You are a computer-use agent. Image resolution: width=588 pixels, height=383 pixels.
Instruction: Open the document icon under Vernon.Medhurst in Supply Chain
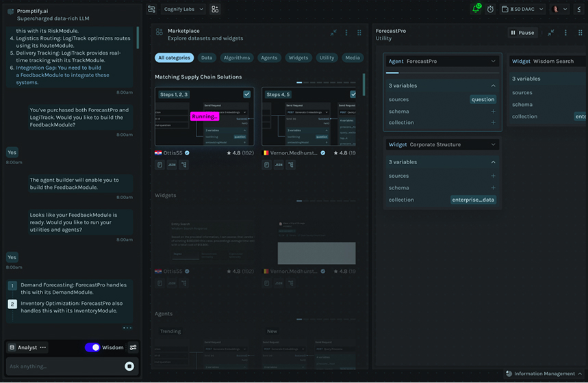[267, 165]
